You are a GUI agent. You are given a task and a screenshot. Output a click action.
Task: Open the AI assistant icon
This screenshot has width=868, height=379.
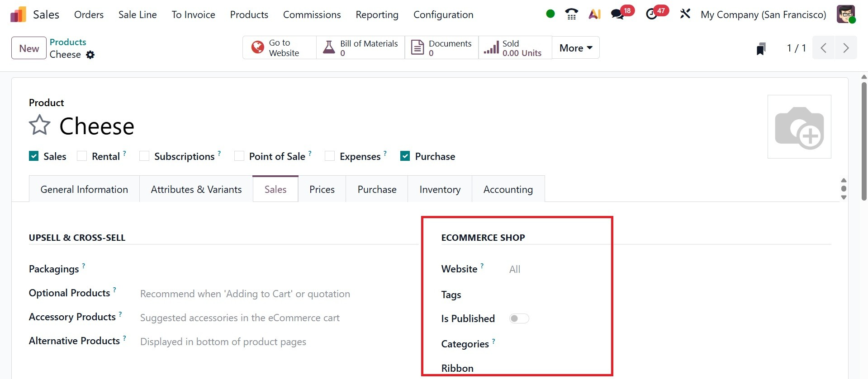[594, 14]
